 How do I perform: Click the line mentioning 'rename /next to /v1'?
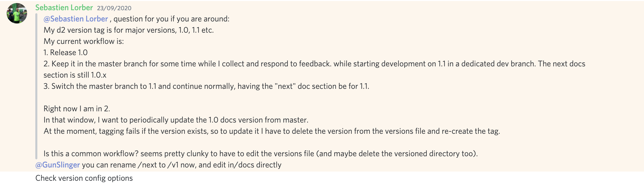point(179,165)
